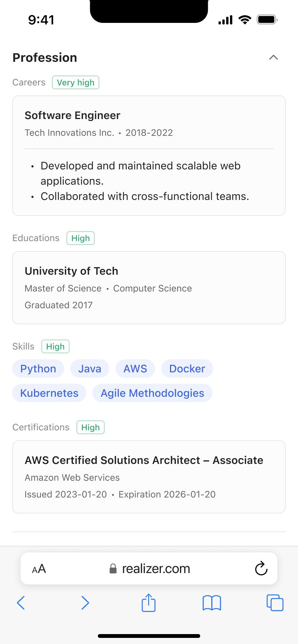Screen dimensions: 298x644
Task: Select the AWS skill tag
Action: click(x=135, y=369)
